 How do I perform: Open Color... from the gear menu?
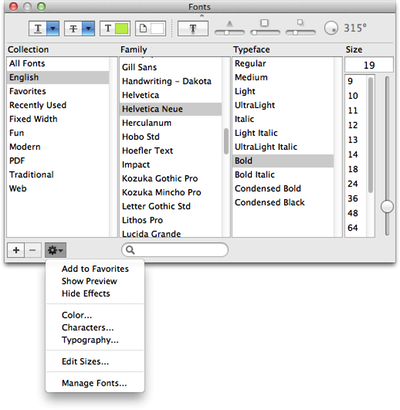click(x=95, y=315)
